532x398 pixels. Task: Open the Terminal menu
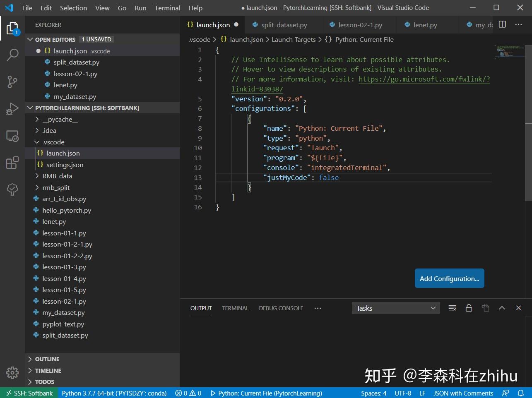pos(167,8)
